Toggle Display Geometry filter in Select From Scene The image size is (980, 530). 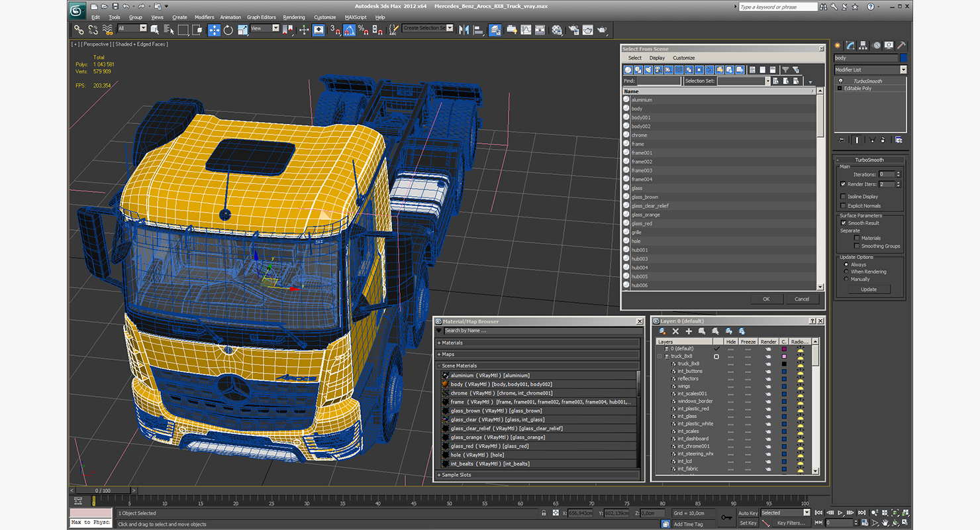628,70
